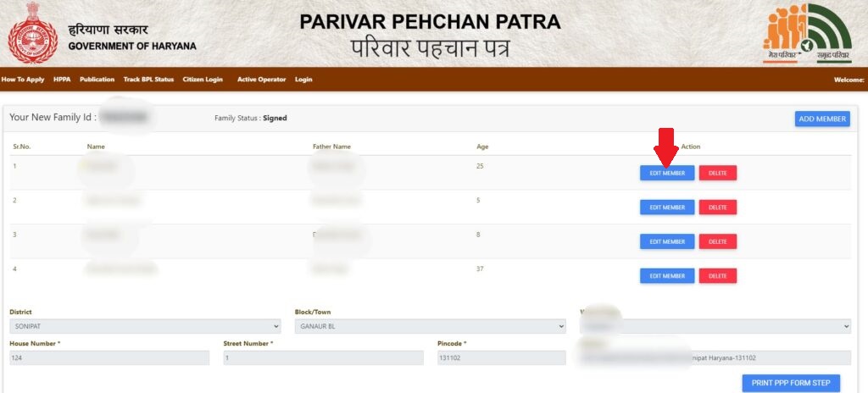The image size is (868, 393).
Task: Click the 'Sr.No.' column header
Action: 20,147
